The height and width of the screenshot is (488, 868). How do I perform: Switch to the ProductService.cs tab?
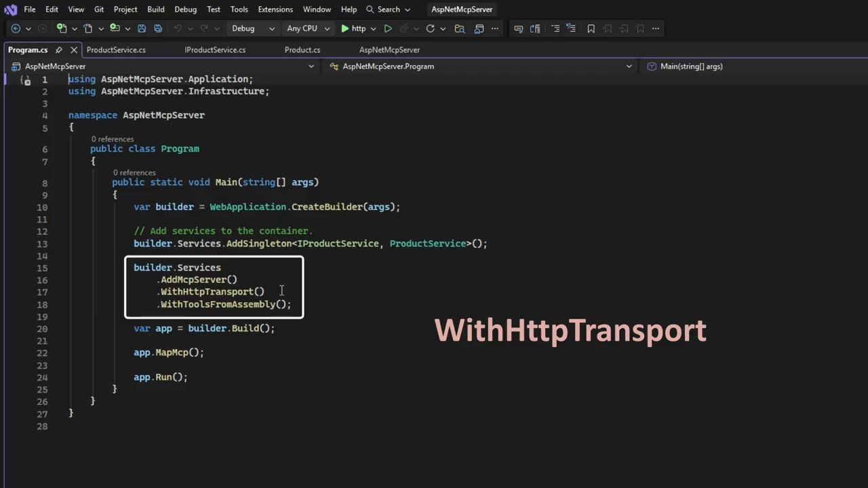coord(116,50)
